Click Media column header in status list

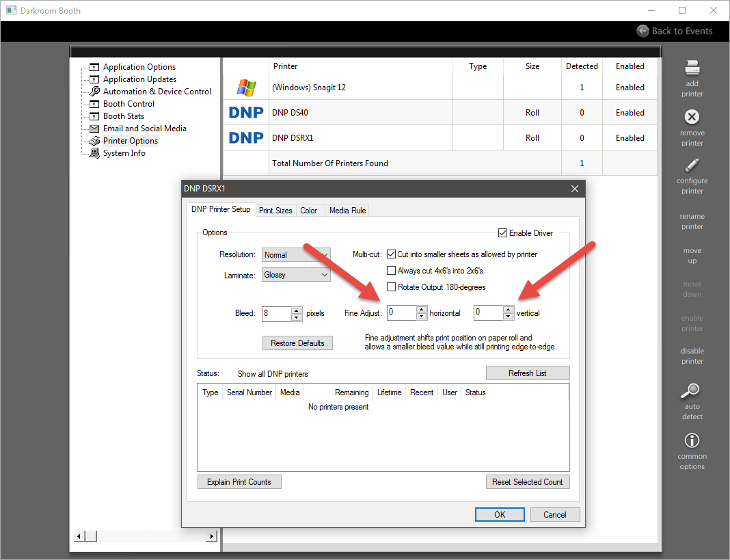coord(290,392)
